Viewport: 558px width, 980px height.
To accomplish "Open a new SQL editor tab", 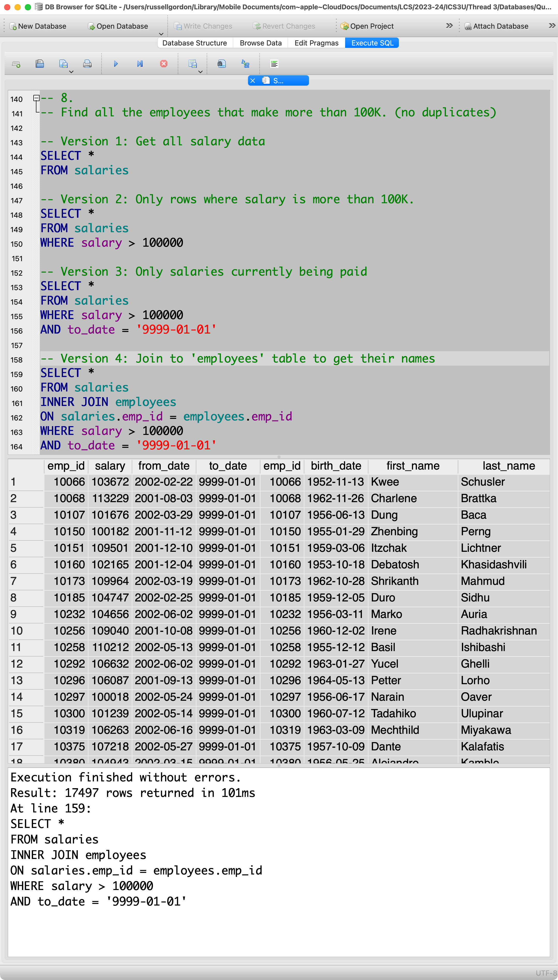I will tap(16, 64).
